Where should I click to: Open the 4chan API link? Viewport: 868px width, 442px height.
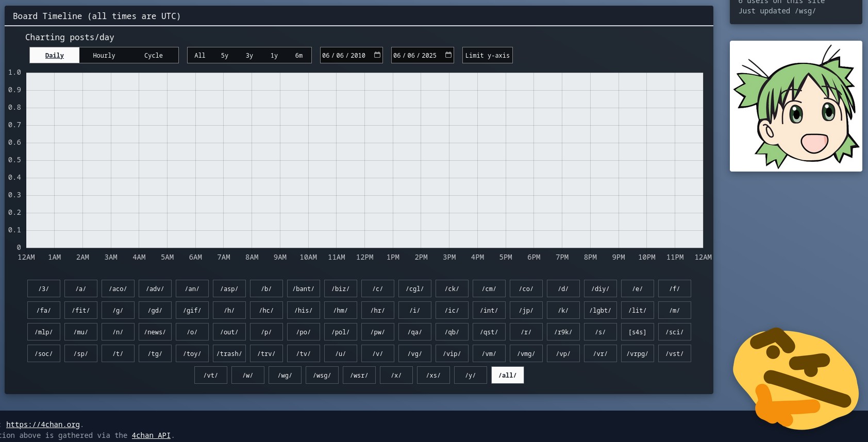point(151,435)
